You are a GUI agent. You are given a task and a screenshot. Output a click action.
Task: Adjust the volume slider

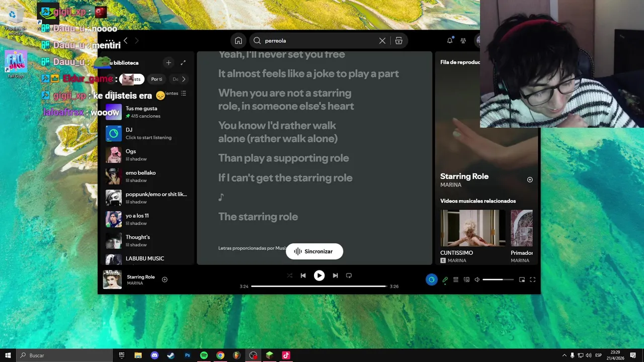click(x=498, y=280)
